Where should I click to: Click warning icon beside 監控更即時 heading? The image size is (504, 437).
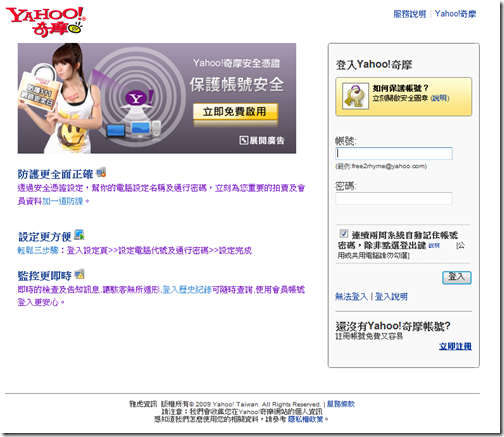point(79,274)
